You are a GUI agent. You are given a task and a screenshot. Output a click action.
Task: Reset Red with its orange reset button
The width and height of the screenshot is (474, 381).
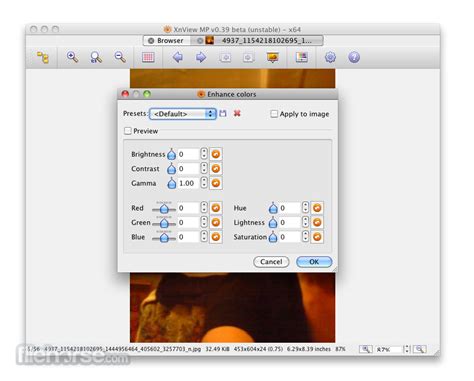216,208
